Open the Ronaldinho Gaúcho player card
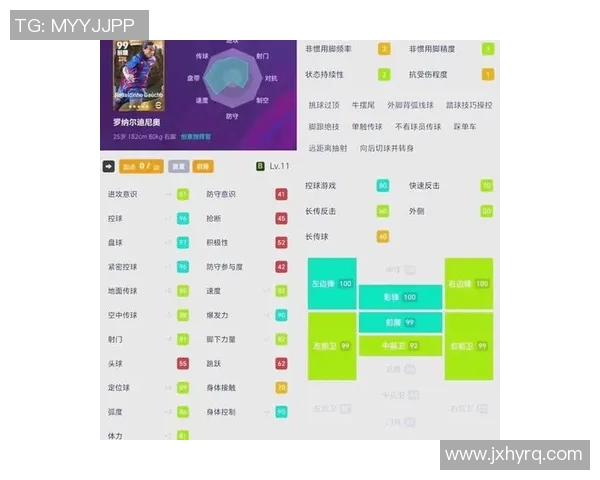The image size is (600, 480). [139, 75]
